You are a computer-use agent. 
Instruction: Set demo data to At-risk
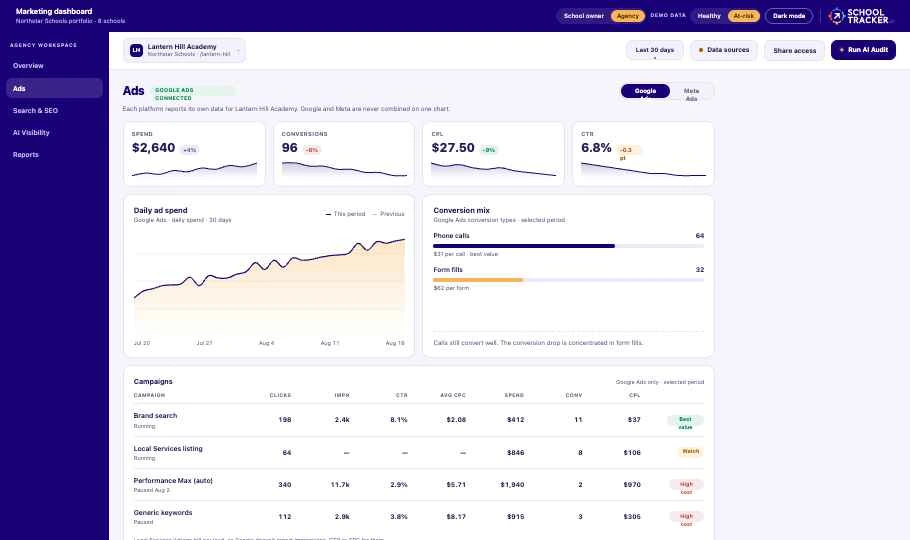pos(743,16)
